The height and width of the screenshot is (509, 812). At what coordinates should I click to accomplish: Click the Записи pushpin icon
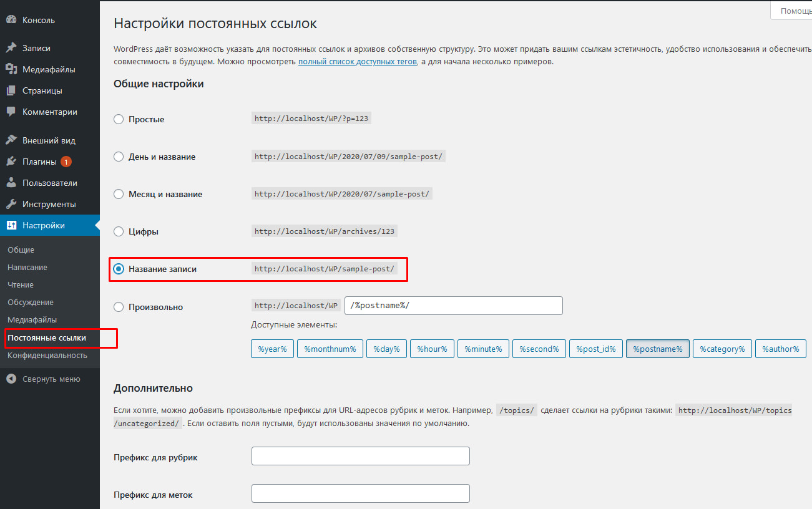[11, 48]
